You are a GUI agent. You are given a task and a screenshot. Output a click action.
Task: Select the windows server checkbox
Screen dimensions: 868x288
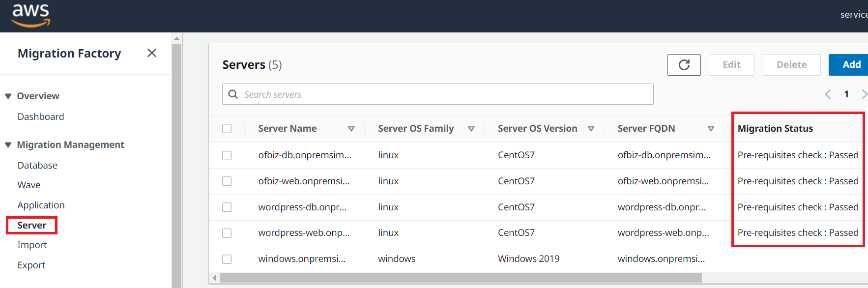[x=227, y=259]
